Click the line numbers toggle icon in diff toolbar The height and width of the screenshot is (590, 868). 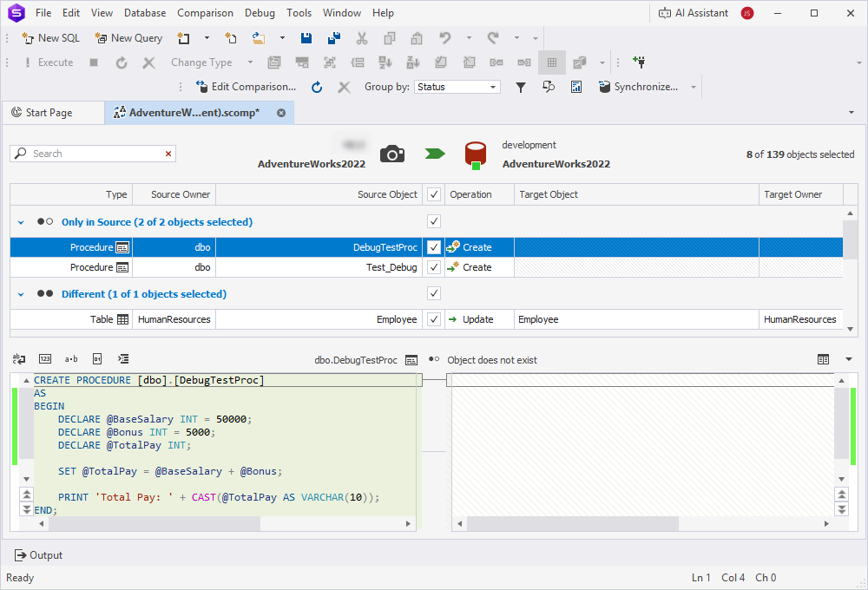coord(45,359)
